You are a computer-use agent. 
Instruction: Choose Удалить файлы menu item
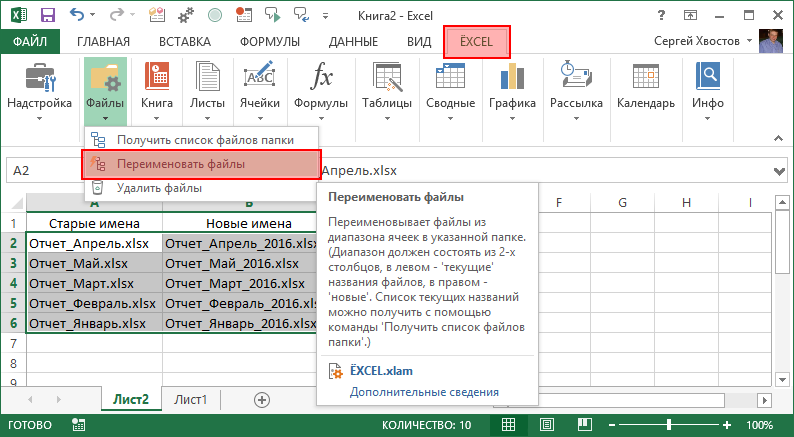pos(202,188)
